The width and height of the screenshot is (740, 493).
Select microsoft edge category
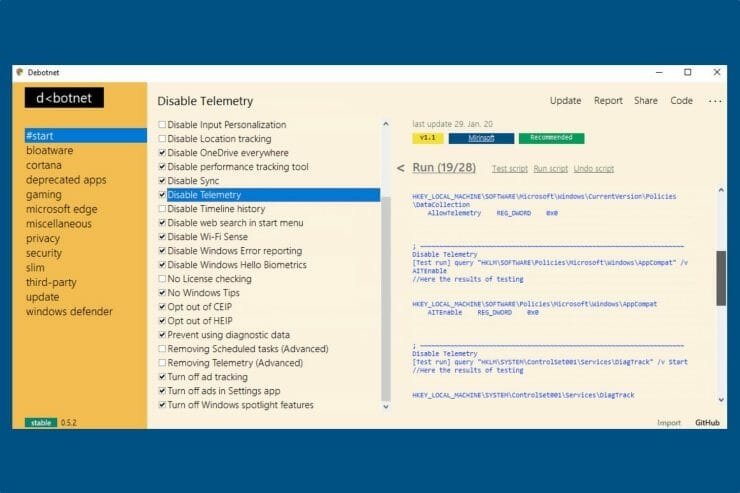(62, 209)
